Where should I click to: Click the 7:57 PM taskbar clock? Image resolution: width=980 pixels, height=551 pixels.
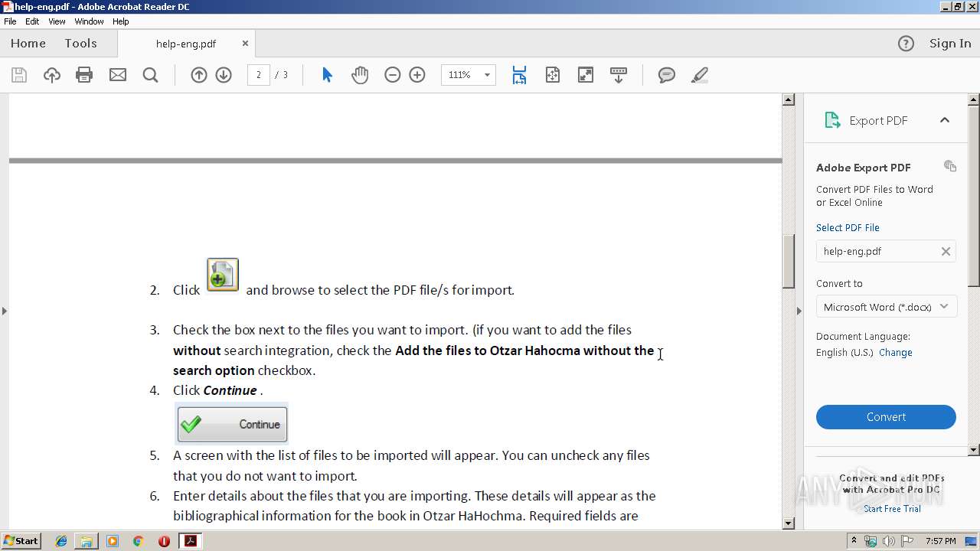click(x=941, y=541)
